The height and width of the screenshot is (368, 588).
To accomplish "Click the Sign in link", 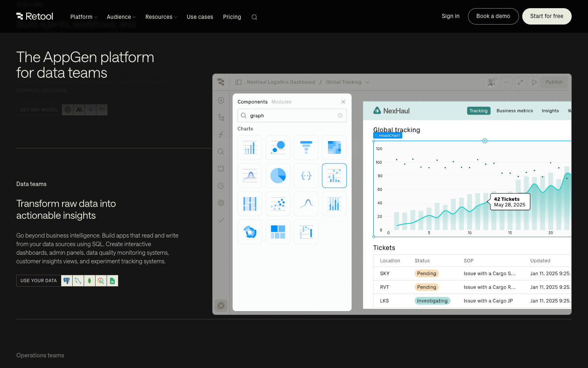I will tap(450, 16).
